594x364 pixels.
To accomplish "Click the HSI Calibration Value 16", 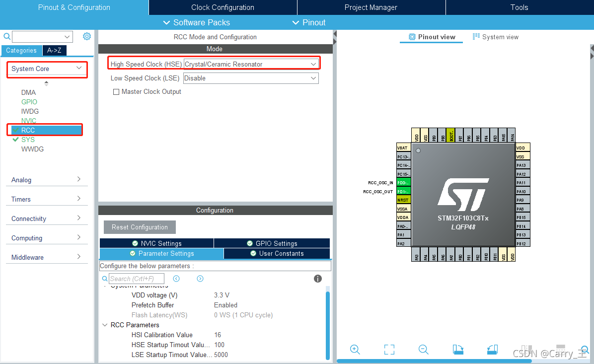I will click(218, 335).
